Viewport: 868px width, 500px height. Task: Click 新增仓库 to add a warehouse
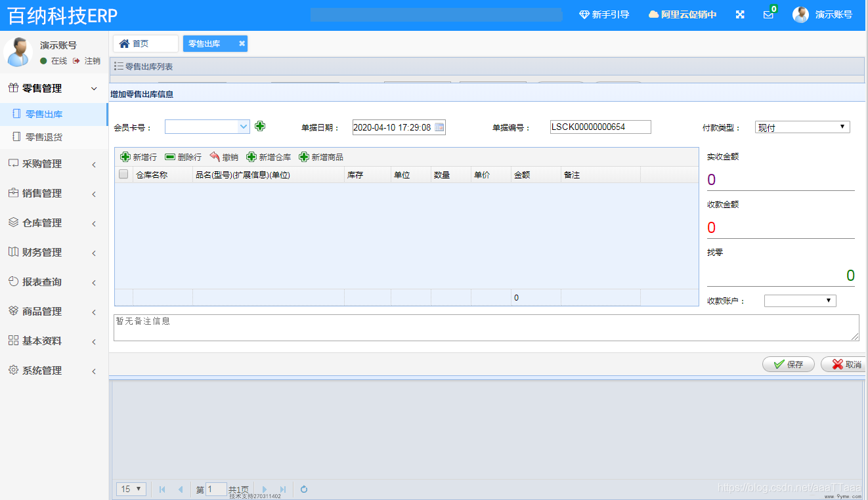pyautogui.click(x=269, y=157)
